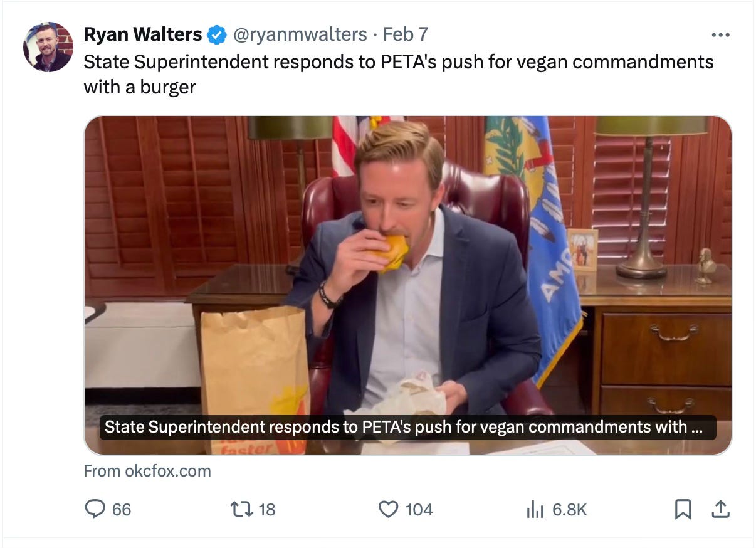The width and height of the screenshot is (756, 548).
Task: Click the 6.8K views count
Action: [x=570, y=509]
